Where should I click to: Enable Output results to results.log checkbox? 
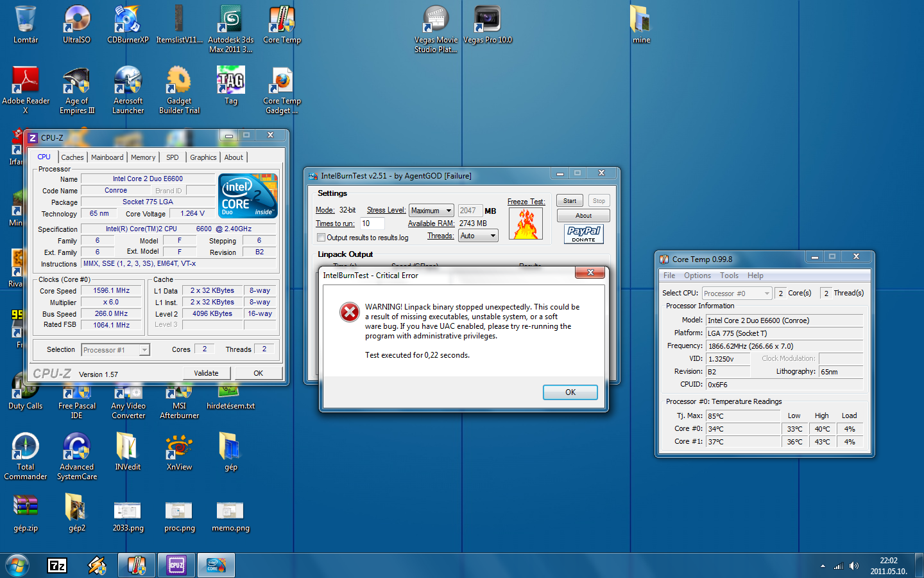[x=321, y=238]
